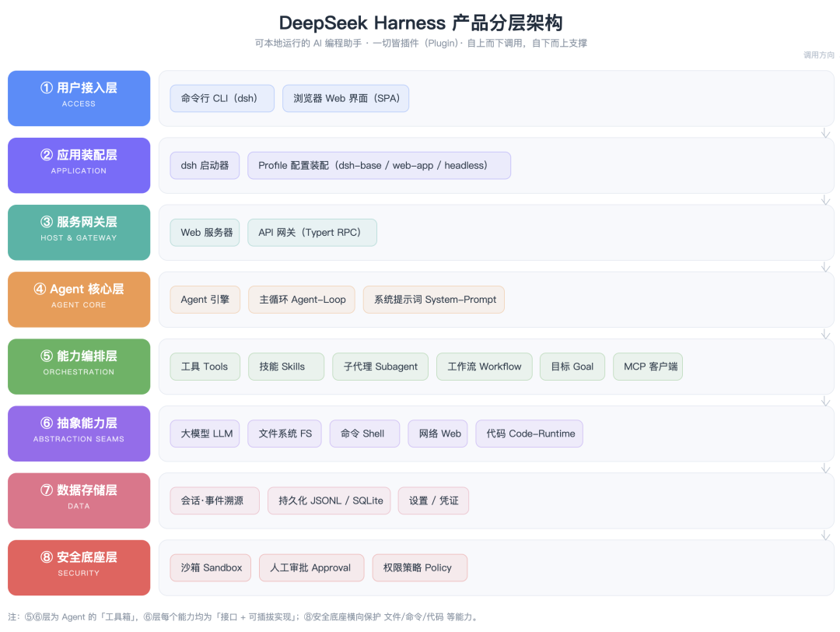Select the 人工审批 Approval chip

pos(312,567)
